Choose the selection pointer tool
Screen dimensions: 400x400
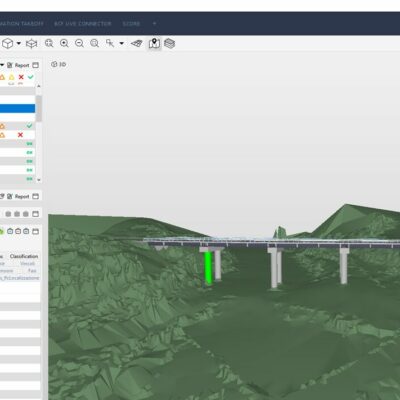pyautogui.click(x=110, y=43)
